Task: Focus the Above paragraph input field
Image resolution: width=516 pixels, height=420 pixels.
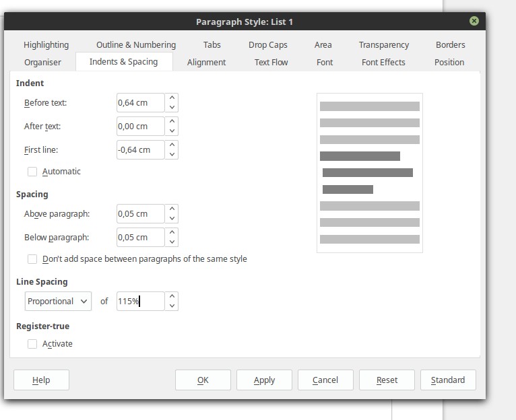Action: pos(141,214)
